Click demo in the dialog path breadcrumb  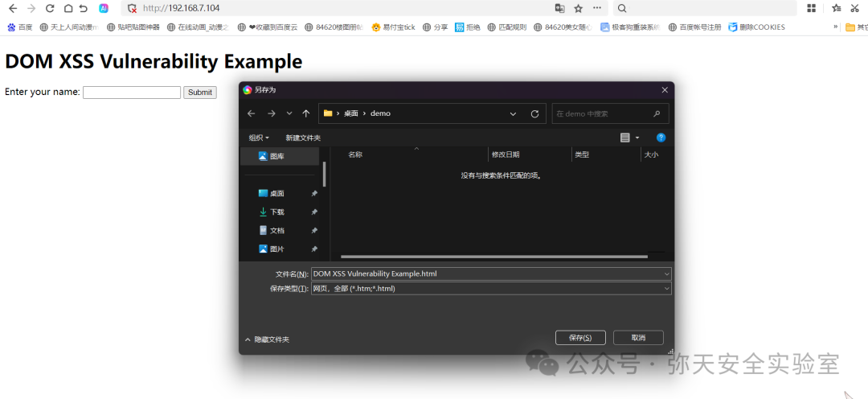tap(380, 113)
